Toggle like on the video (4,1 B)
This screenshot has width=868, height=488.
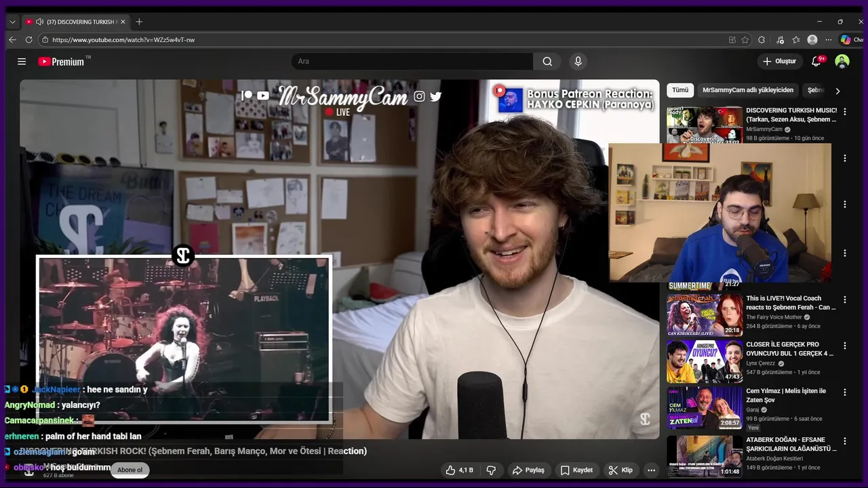(460, 470)
